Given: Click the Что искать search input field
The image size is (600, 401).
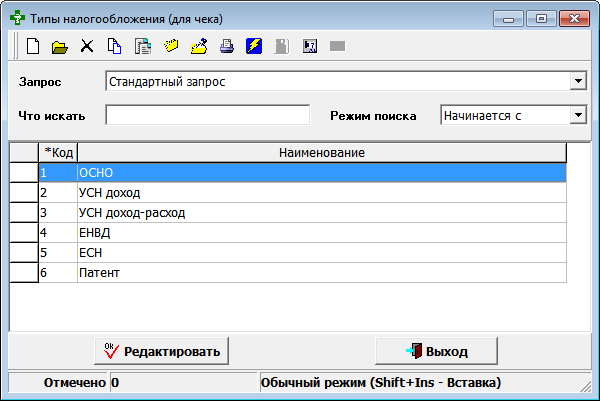Looking at the screenshot, I should coord(208,115).
